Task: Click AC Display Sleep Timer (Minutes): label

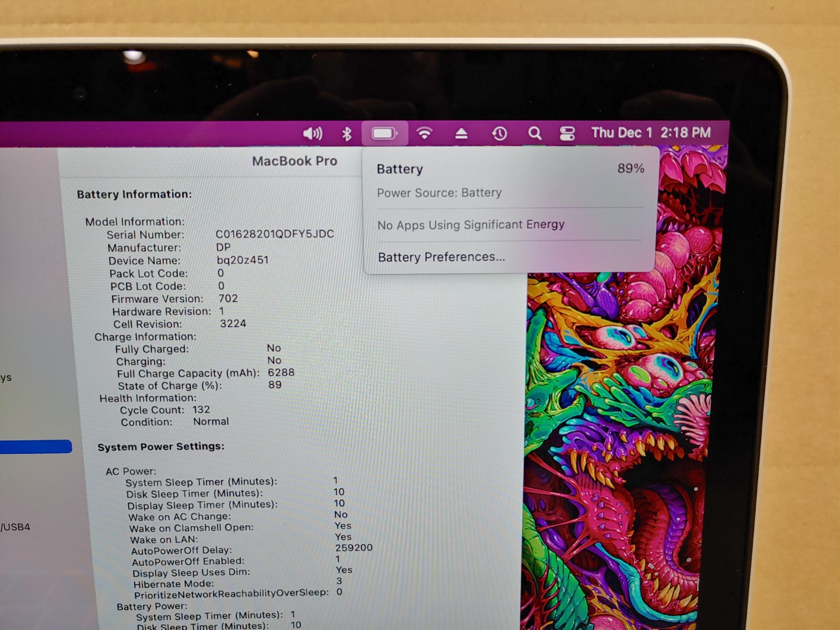Action: (x=202, y=505)
